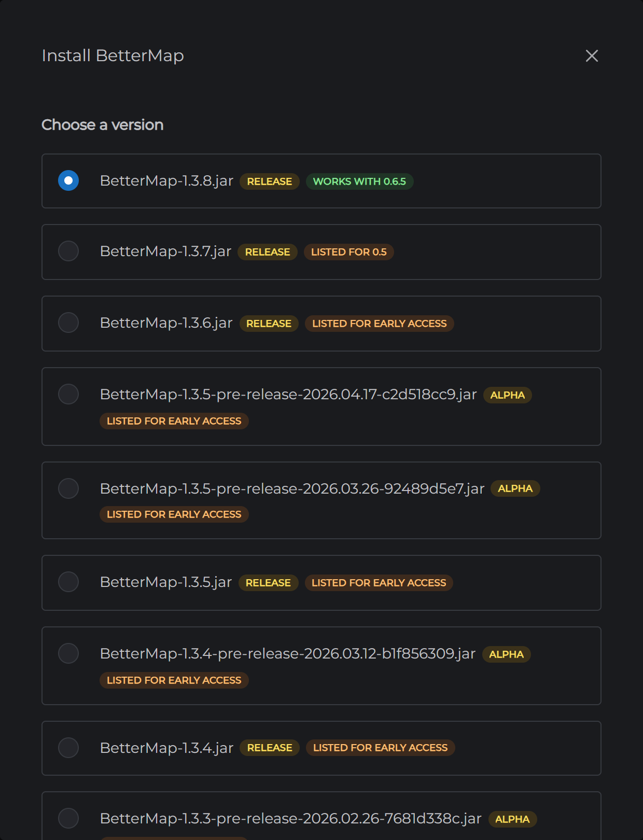The height and width of the screenshot is (840, 643).
Task: Click LISTED FOR EARLY ACCESS under 2026.04.17 pre-release
Action: (174, 421)
